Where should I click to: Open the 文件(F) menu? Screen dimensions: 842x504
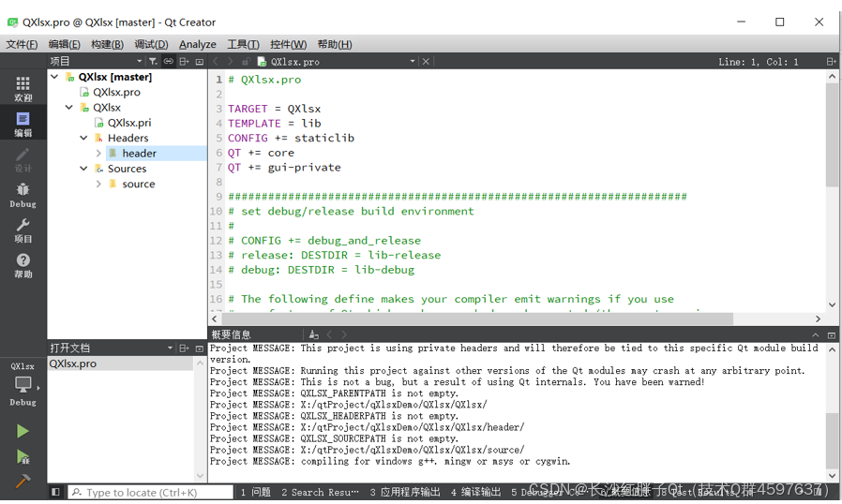tap(22, 45)
